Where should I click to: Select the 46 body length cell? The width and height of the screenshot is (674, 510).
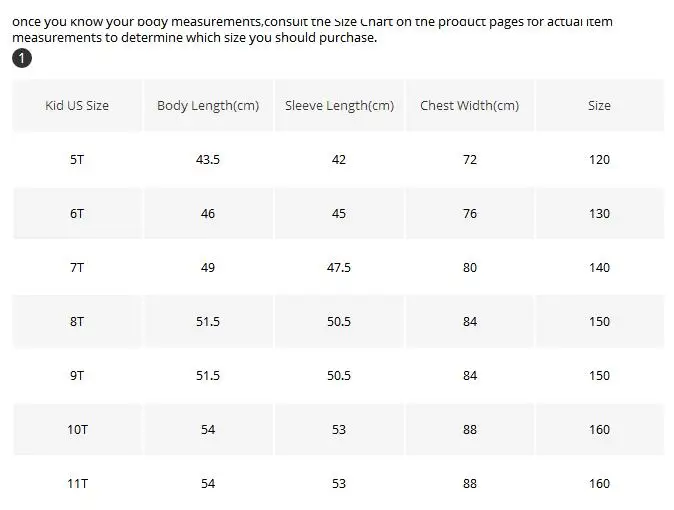point(208,214)
